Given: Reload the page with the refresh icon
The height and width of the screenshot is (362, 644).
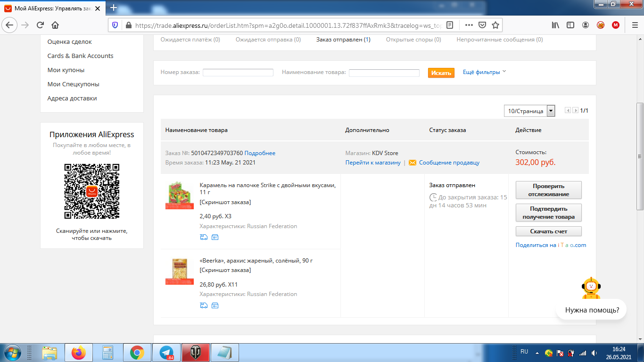Looking at the screenshot, I should [40, 25].
